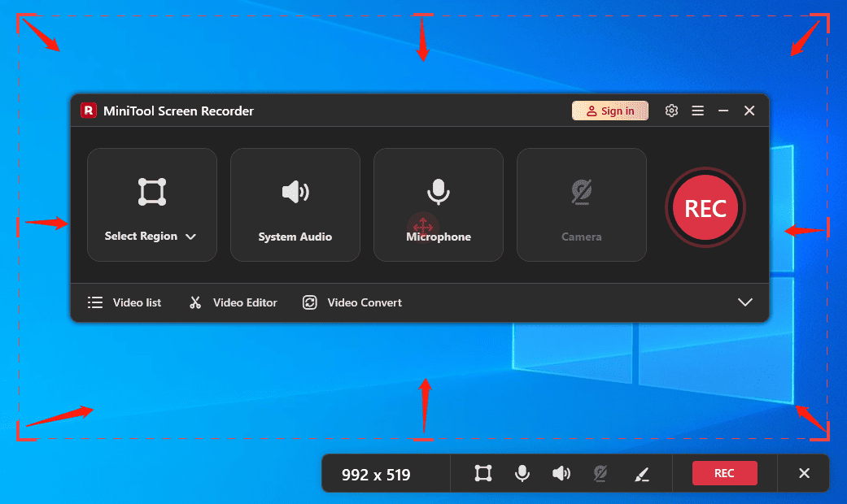Screen dimensions: 847x504
Task: Click the Sign in button
Action: pyautogui.click(x=610, y=111)
